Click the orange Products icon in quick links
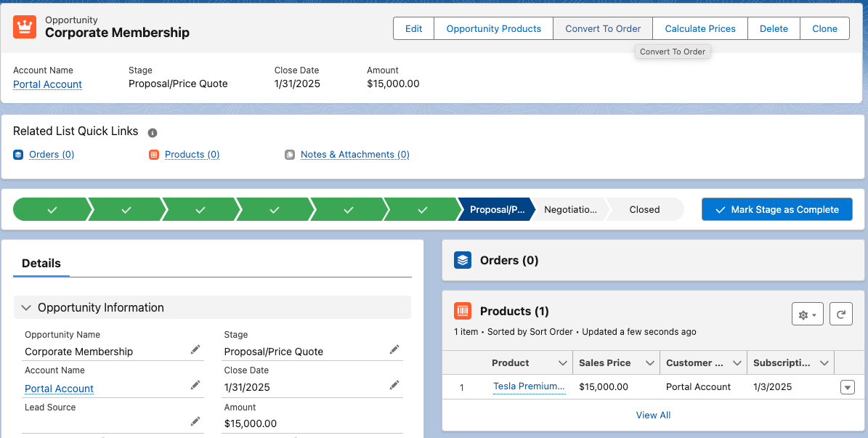This screenshot has height=438, width=868. click(154, 155)
